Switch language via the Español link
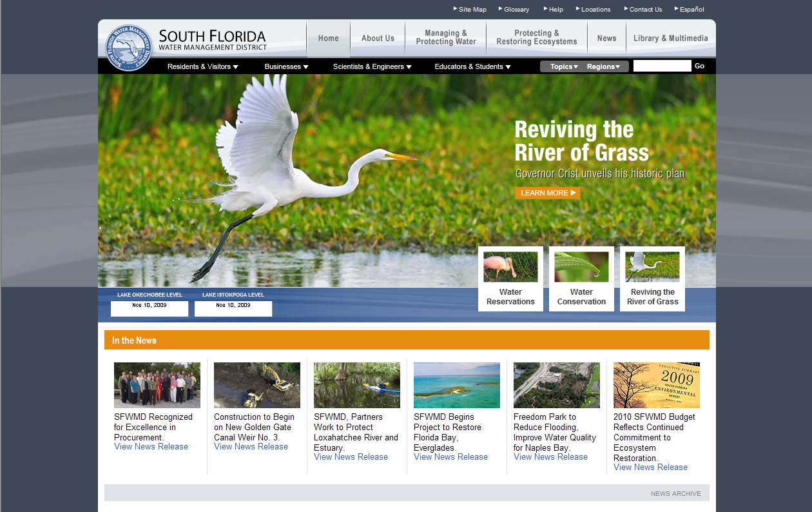Viewport: 812px width, 512px height. click(x=691, y=10)
